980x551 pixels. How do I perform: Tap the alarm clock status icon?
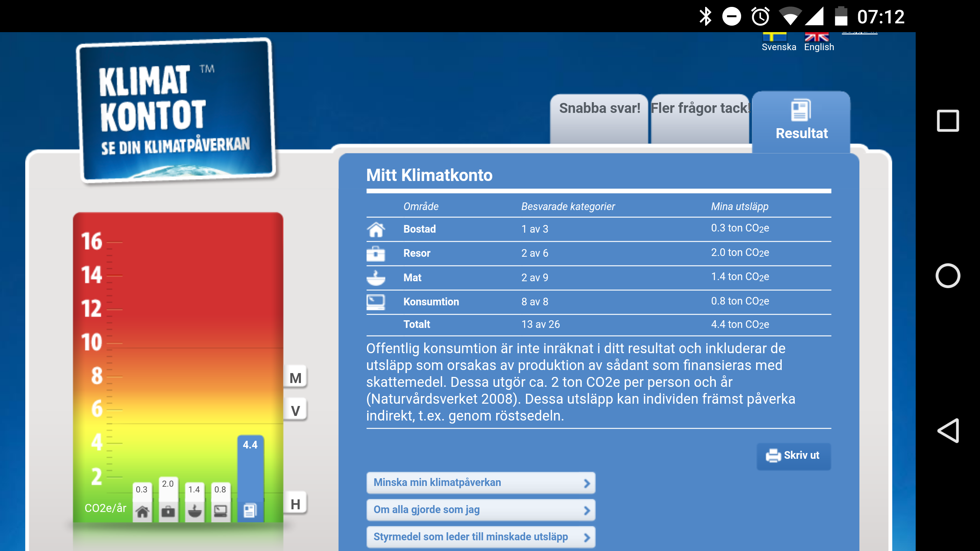[x=760, y=16]
